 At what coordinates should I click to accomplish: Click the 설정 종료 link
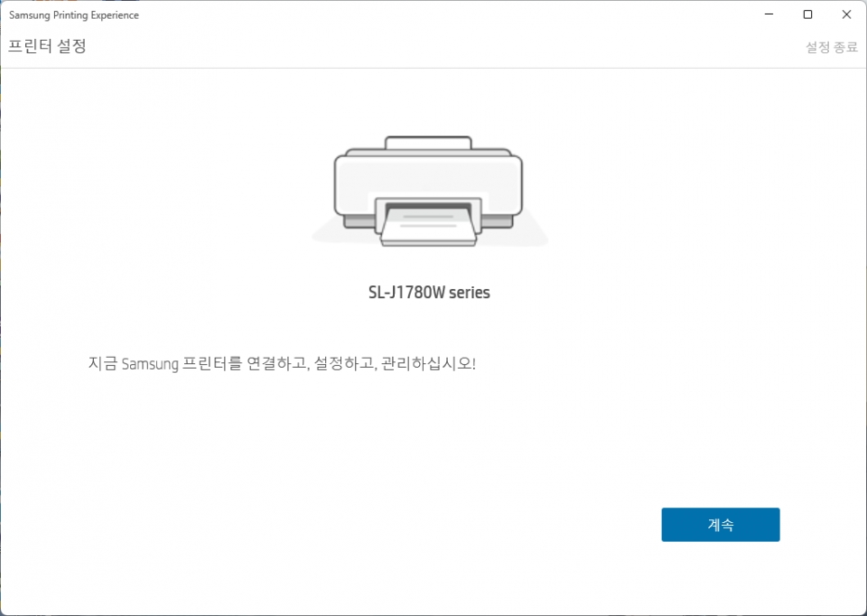[x=831, y=47]
